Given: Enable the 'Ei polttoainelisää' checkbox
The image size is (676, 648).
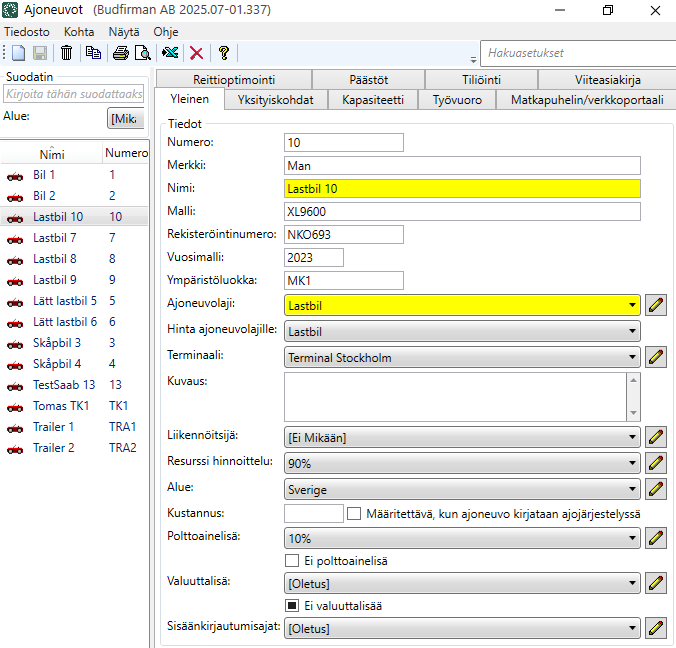Looking at the screenshot, I should point(293,561).
